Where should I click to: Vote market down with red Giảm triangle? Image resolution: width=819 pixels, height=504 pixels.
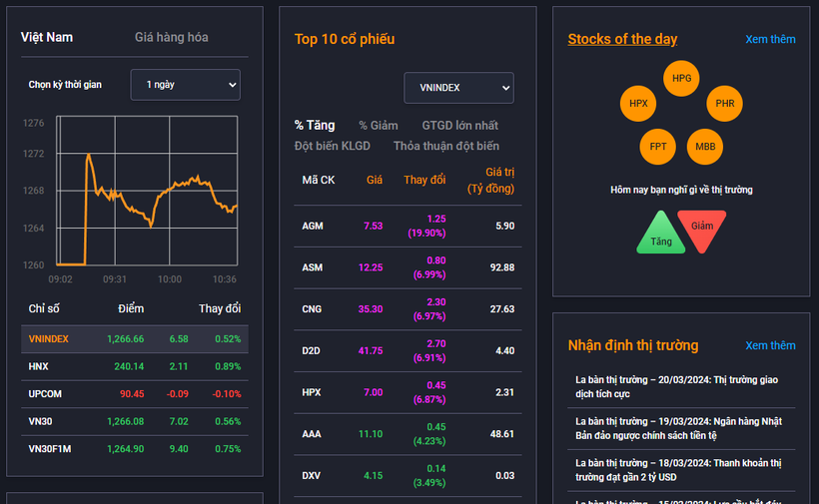702,229
